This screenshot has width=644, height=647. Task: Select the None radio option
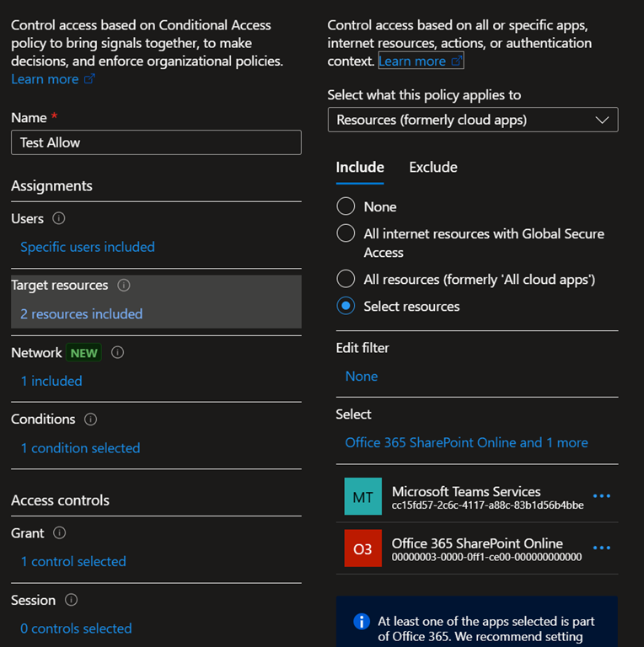coord(346,206)
